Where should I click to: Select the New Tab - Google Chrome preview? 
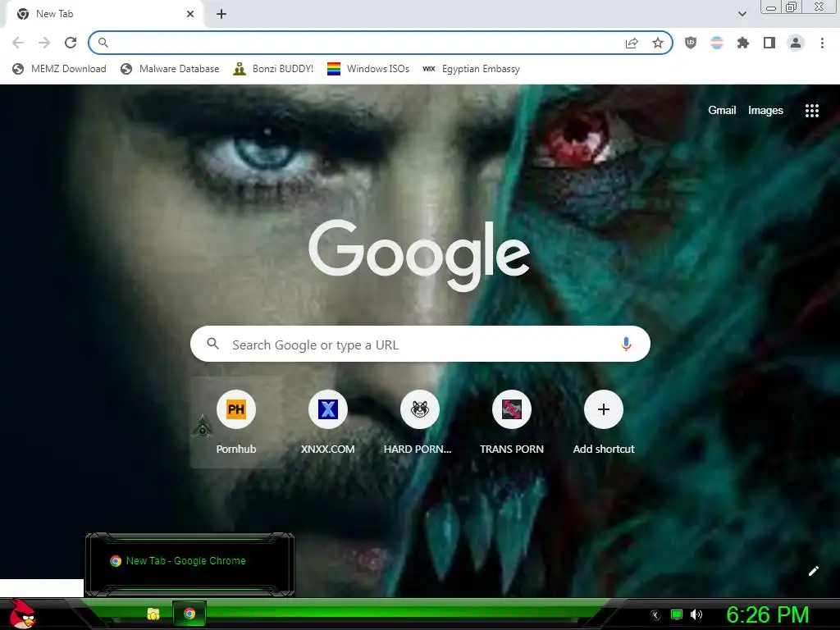point(189,564)
